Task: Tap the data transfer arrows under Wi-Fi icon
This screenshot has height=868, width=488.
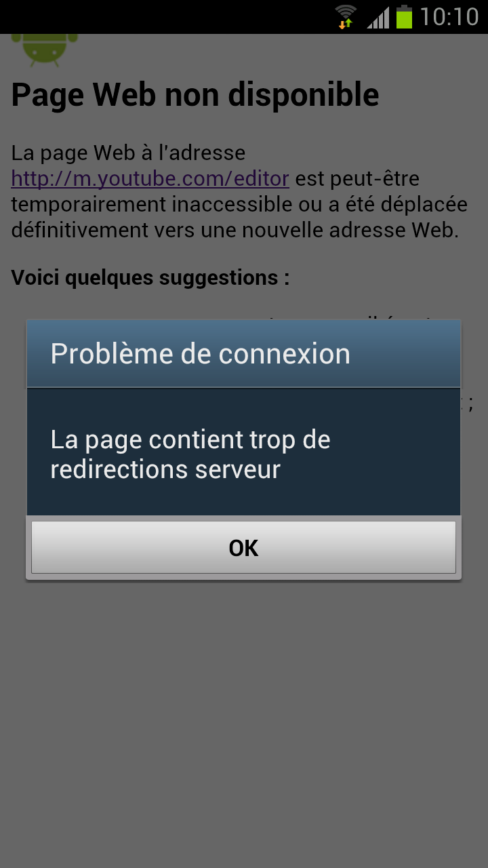Action: click(346, 23)
